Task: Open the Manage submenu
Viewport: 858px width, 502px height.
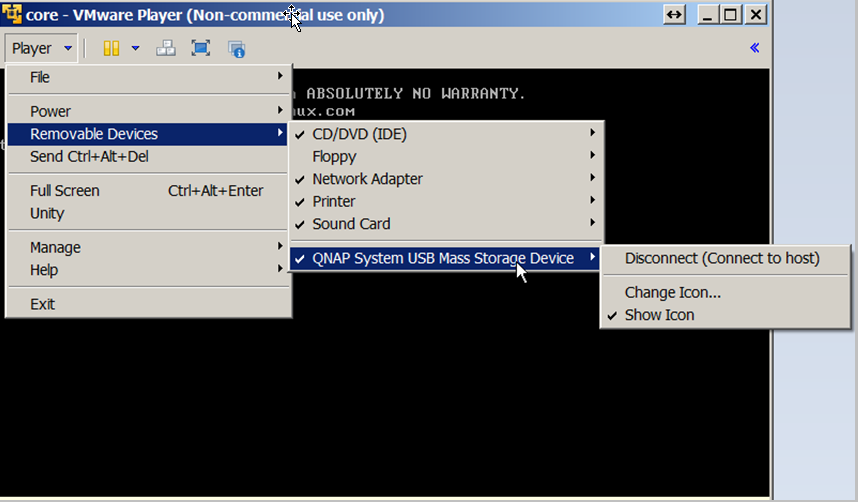Action: pyautogui.click(x=148, y=247)
